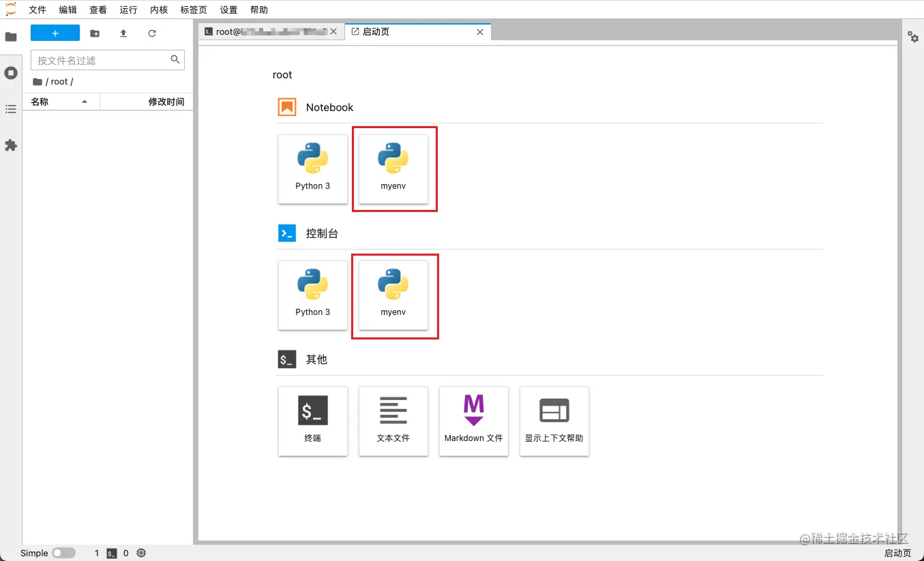Click the terminal count icon in status bar
This screenshot has width=924, height=561.
tap(112, 554)
